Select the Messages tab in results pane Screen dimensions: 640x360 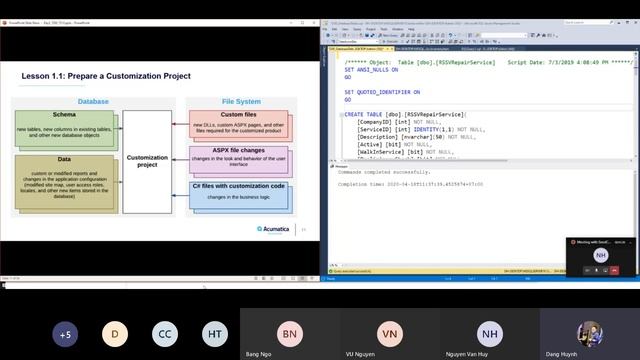(x=340, y=166)
